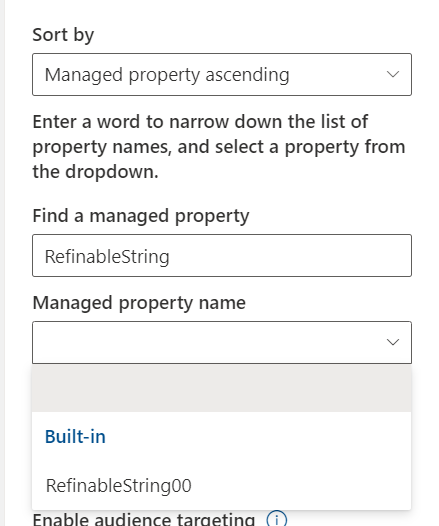
Task: Open the audience targeting info icon
Action: pos(277,519)
